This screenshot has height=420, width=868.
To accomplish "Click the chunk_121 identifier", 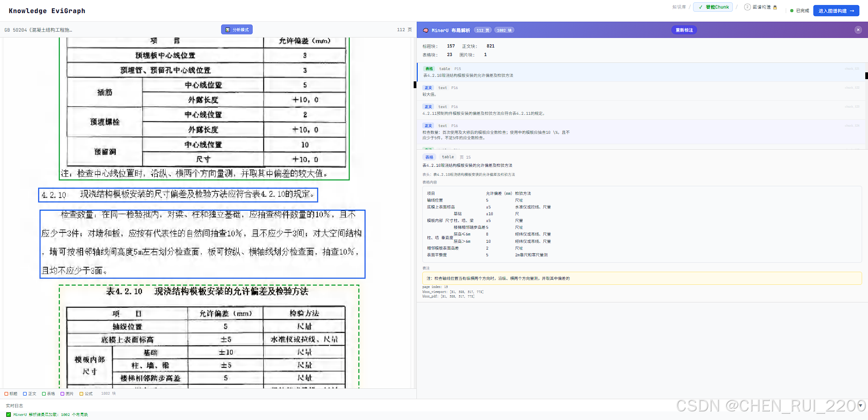I will click(x=852, y=69).
